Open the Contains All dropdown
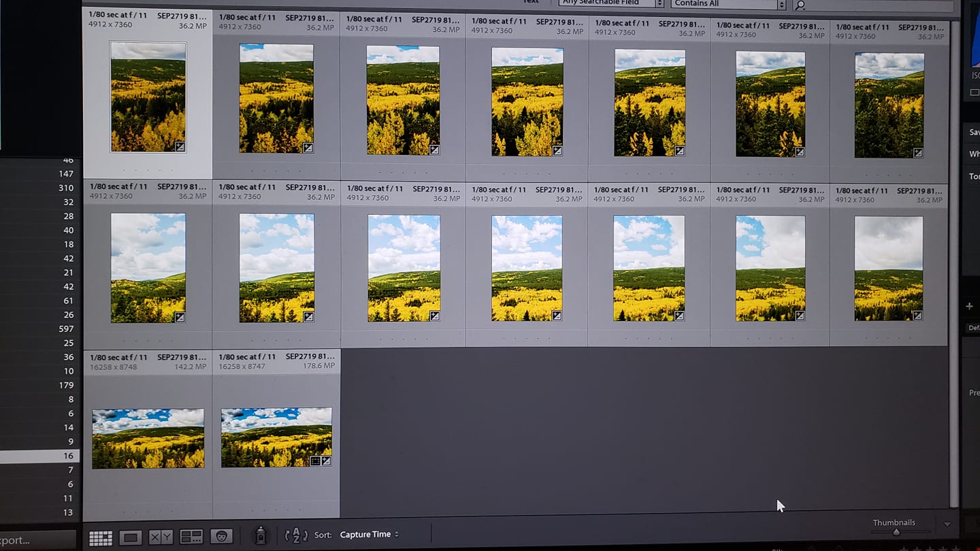 pyautogui.click(x=728, y=3)
